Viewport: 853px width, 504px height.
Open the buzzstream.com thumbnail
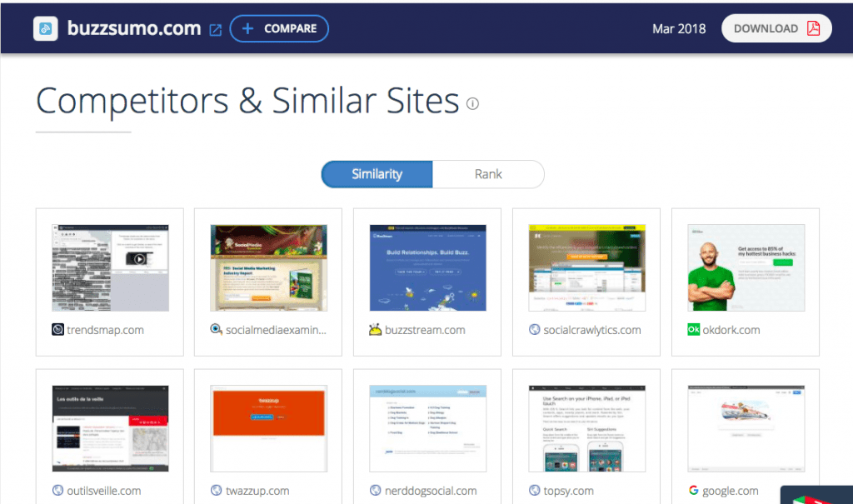tap(428, 267)
